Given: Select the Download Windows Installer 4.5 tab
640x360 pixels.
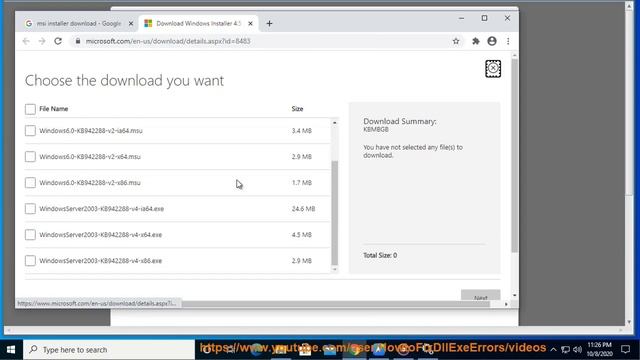Looking at the screenshot, I should point(198,24).
